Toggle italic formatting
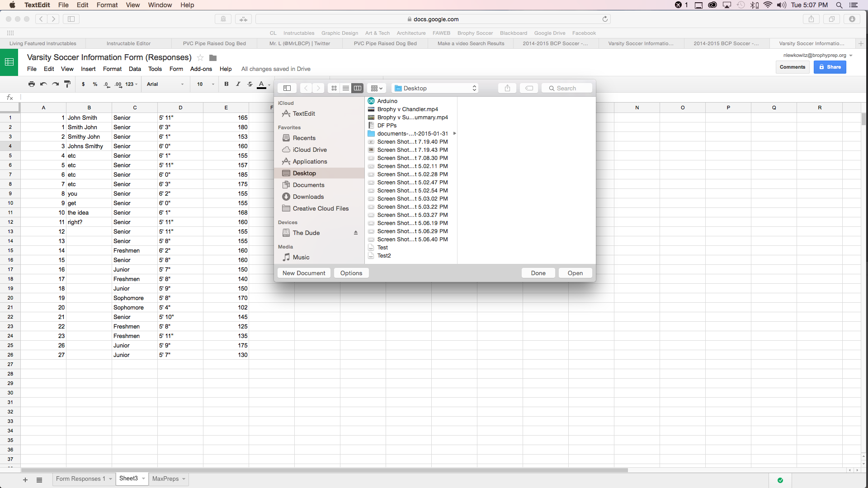The height and width of the screenshot is (488, 868). click(x=238, y=84)
